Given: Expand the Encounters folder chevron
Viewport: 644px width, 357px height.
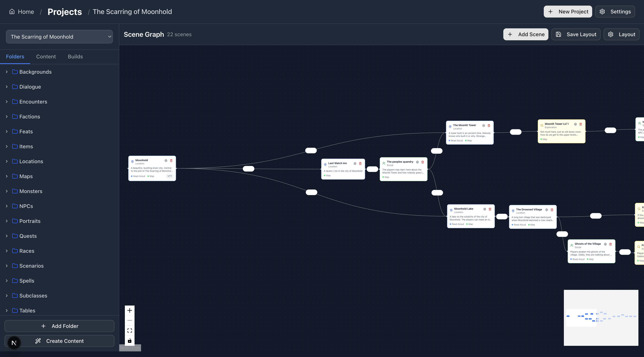Looking at the screenshot, I should pos(7,102).
